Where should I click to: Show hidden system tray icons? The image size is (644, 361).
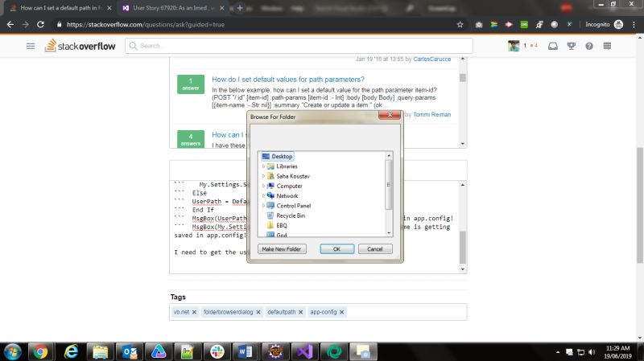558,352
